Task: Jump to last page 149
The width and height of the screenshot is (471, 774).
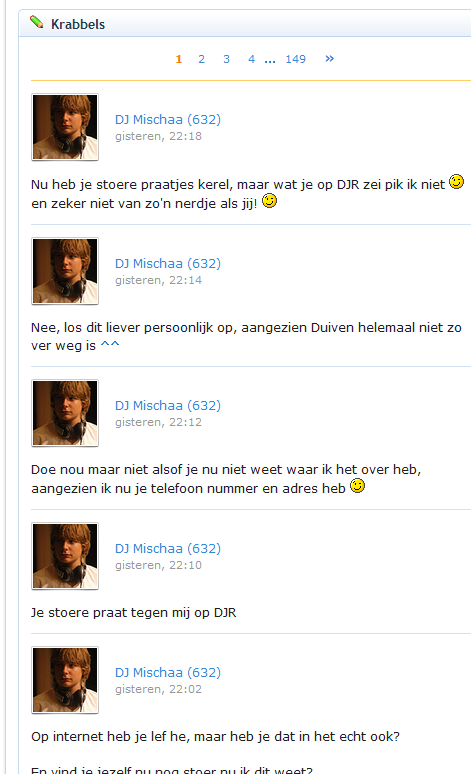Action: click(x=295, y=59)
